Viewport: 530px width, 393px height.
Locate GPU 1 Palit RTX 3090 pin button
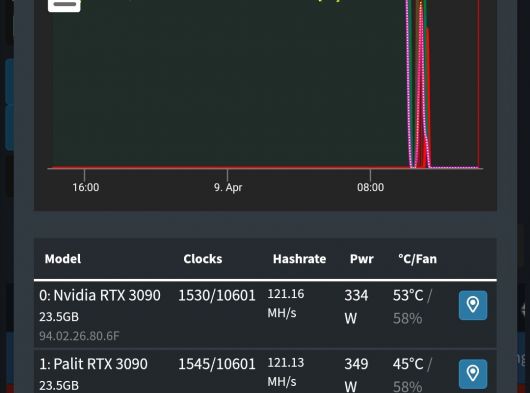[473, 374]
